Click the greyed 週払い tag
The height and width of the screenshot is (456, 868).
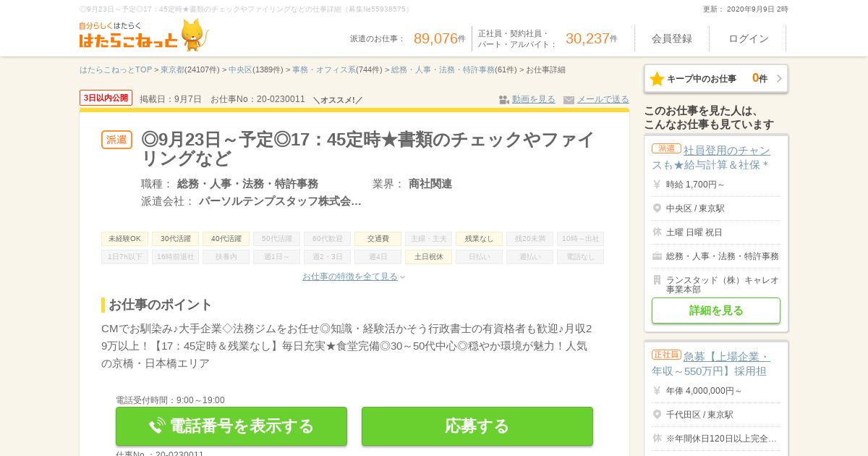[529, 257]
